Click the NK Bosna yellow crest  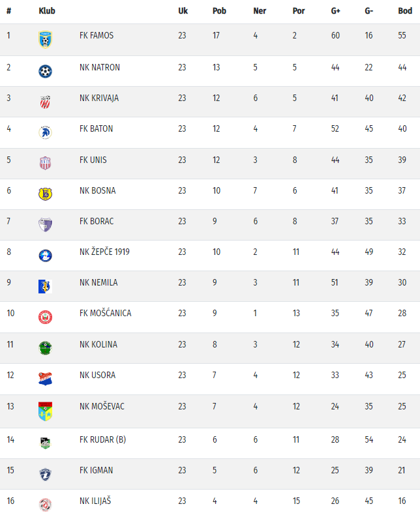point(45,194)
